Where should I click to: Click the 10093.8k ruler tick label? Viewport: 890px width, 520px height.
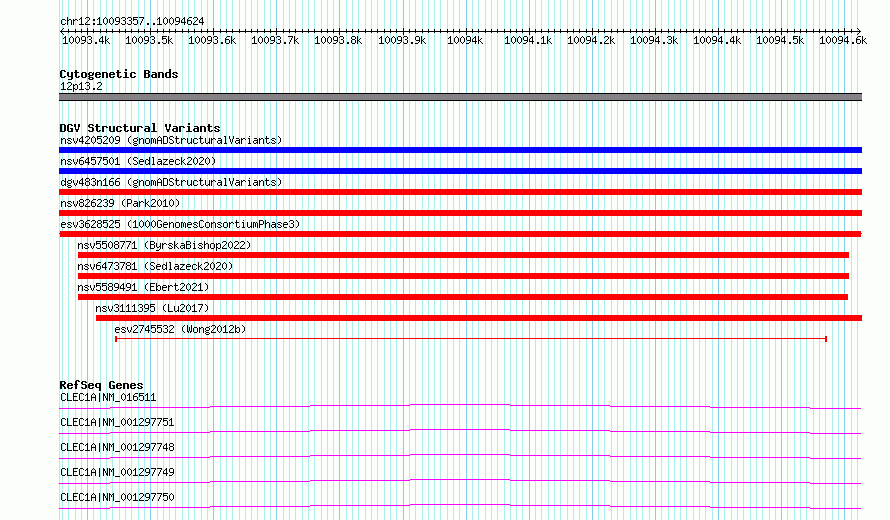pyautogui.click(x=338, y=40)
